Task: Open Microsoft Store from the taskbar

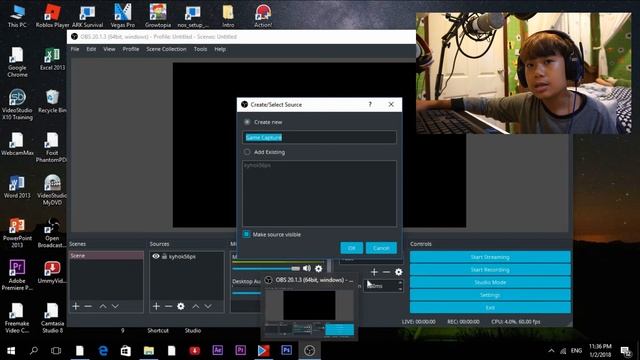Action: pyautogui.click(x=126, y=351)
